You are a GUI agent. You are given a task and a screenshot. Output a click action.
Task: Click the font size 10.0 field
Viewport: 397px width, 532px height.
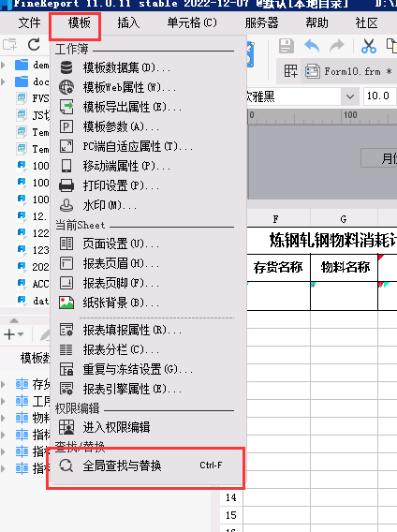click(379, 96)
